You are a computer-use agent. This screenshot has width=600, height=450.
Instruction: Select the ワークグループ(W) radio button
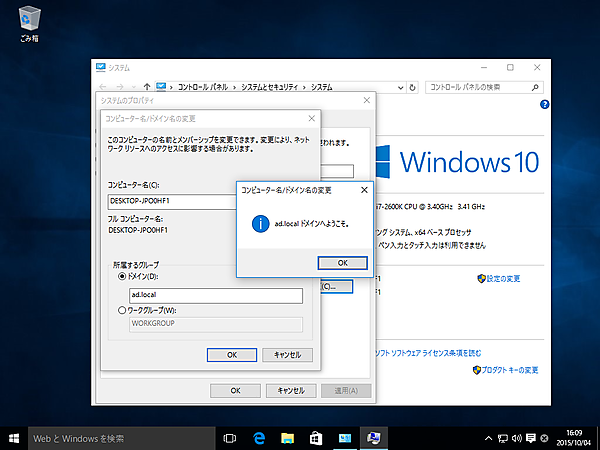(x=123, y=309)
